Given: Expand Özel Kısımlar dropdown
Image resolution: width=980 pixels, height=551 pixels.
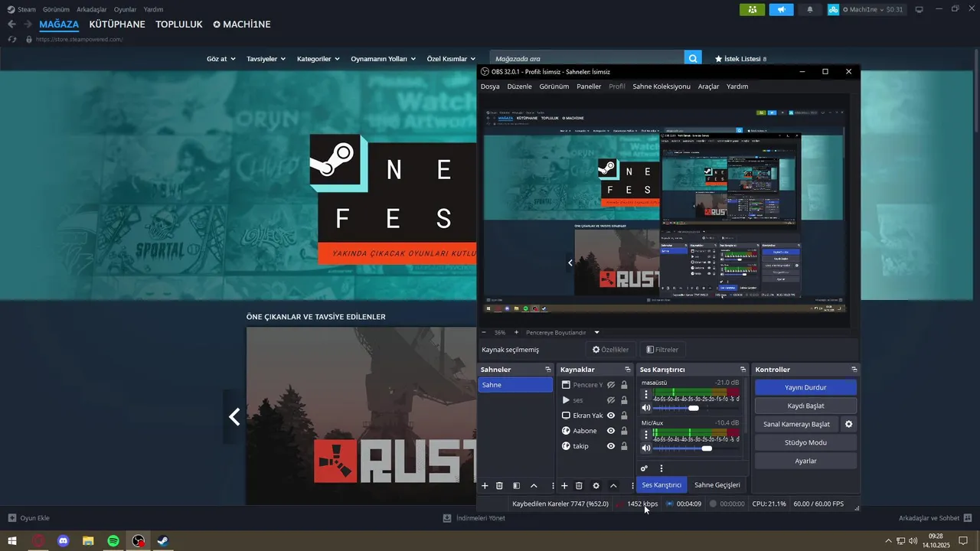Looking at the screenshot, I should [451, 59].
